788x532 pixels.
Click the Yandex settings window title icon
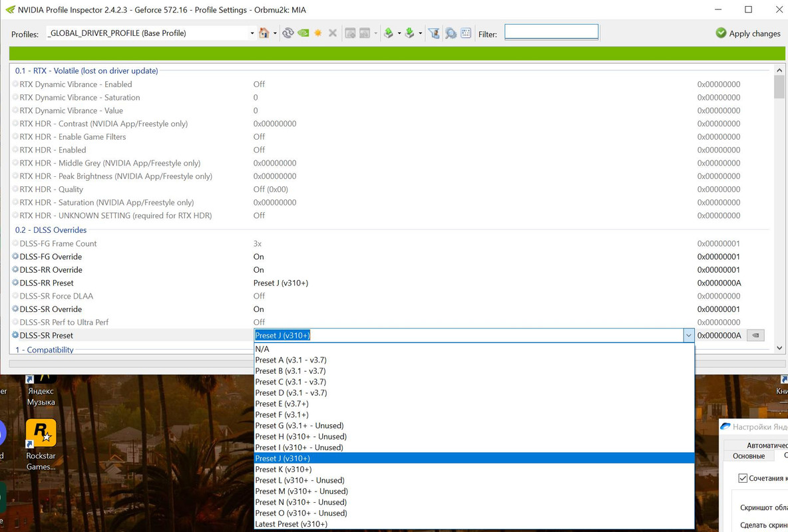tap(725, 426)
